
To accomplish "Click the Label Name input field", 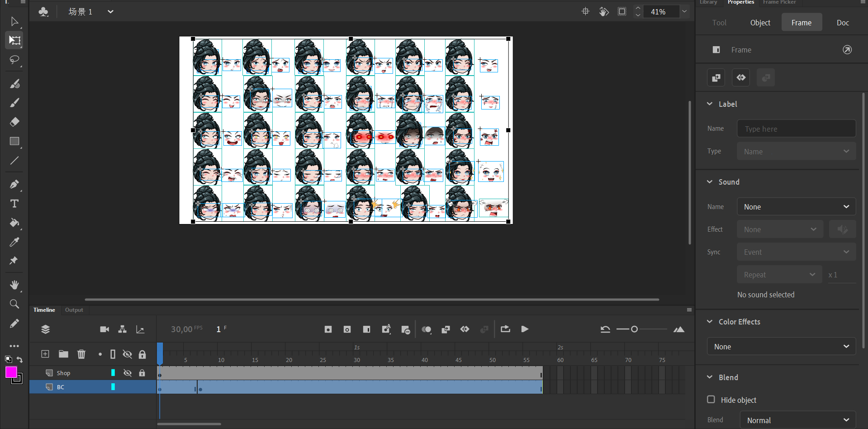I will click(796, 129).
